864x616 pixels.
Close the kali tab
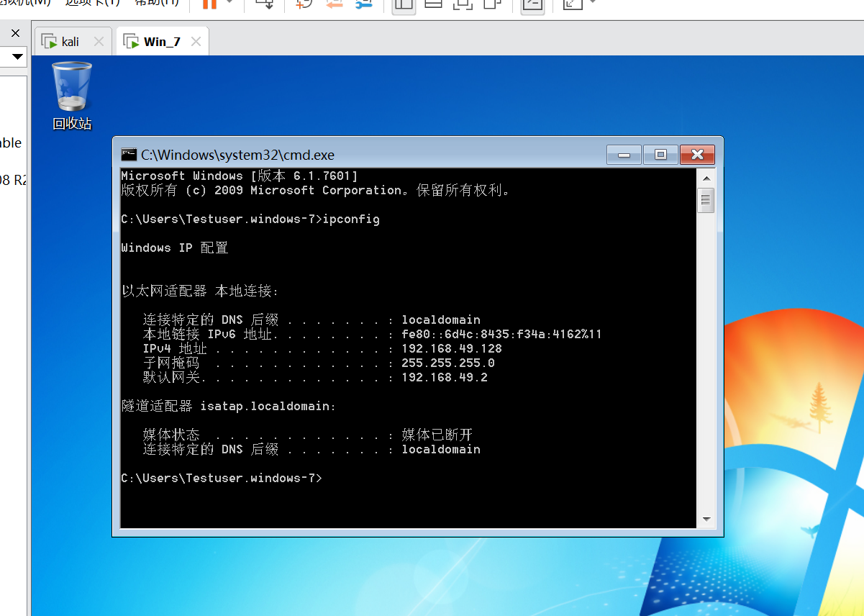(99, 42)
